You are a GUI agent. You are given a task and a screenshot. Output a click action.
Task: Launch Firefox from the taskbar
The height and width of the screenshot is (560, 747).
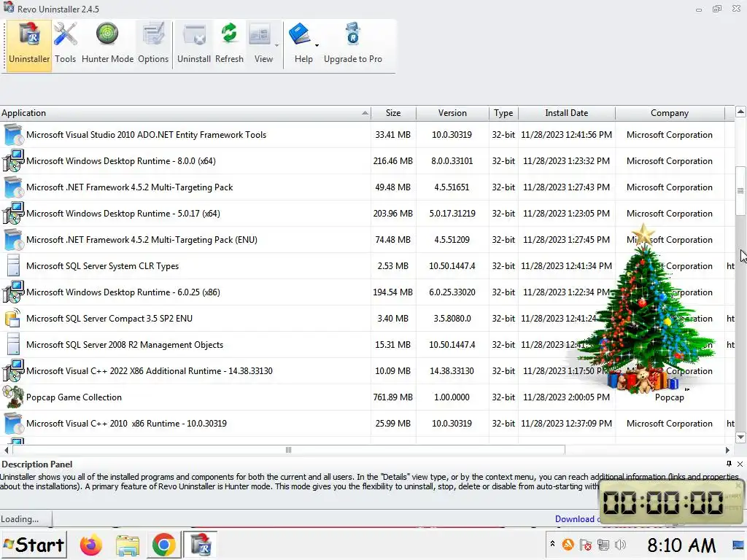(91, 545)
